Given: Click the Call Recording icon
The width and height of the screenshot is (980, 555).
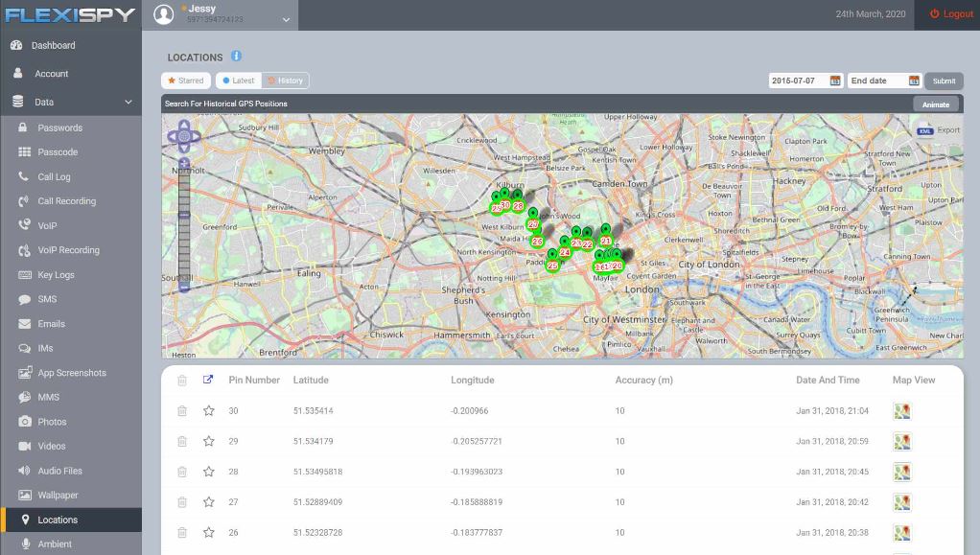Looking at the screenshot, I should tap(24, 201).
